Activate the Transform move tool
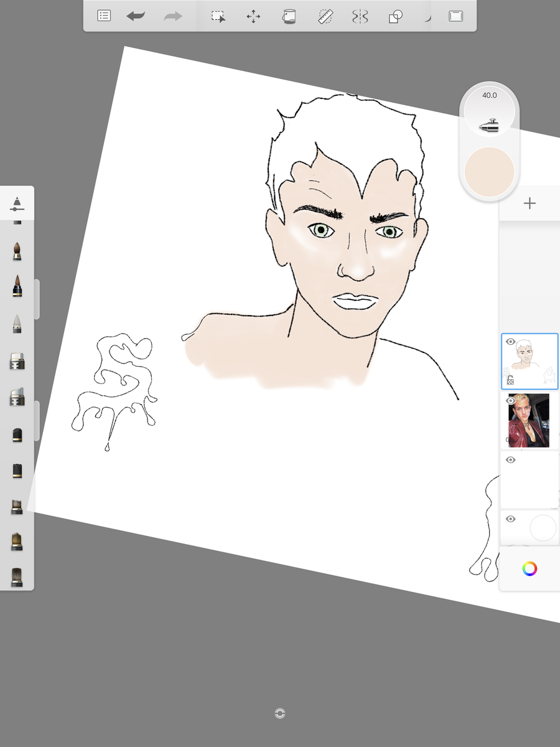The image size is (560, 747). pos(253,16)
